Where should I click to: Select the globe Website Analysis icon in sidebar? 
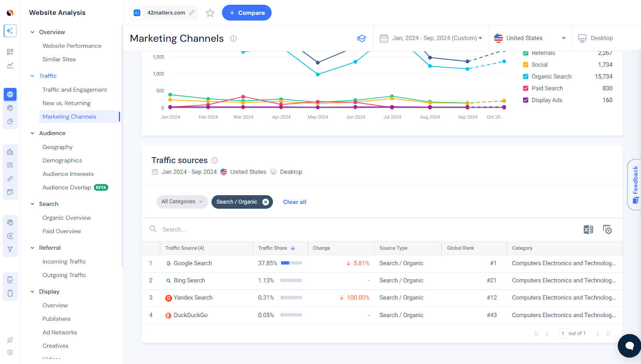[x=10, y=94]
